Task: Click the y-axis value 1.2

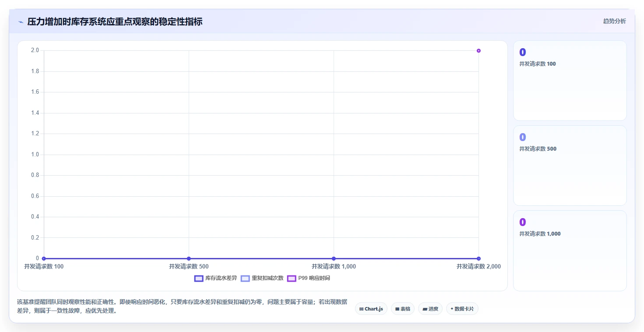Action: (35, 134)
